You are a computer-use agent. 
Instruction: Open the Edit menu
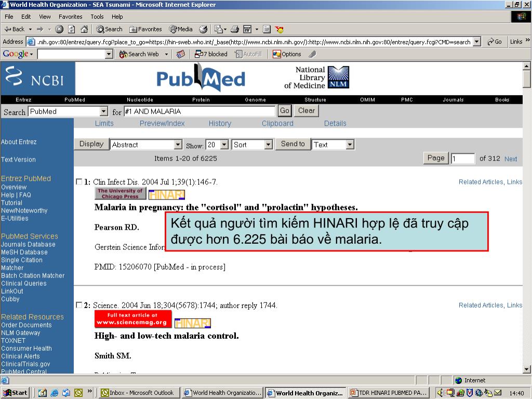click(x=26, y=17)
